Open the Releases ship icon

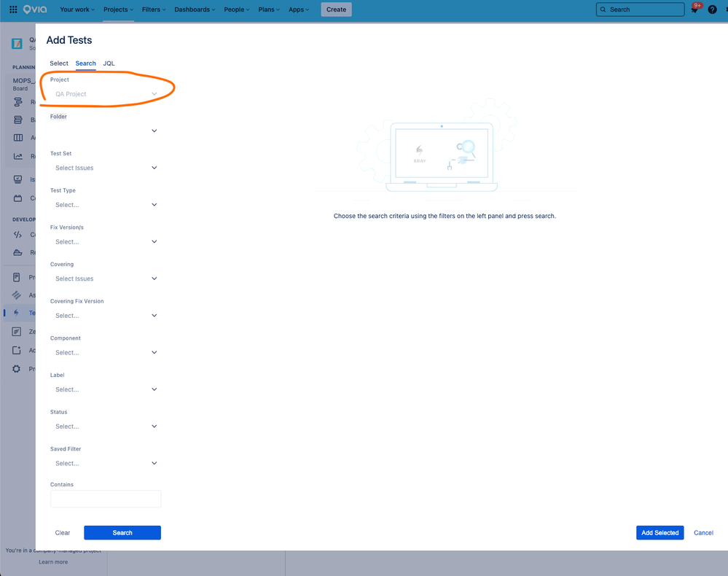[17, 253]
